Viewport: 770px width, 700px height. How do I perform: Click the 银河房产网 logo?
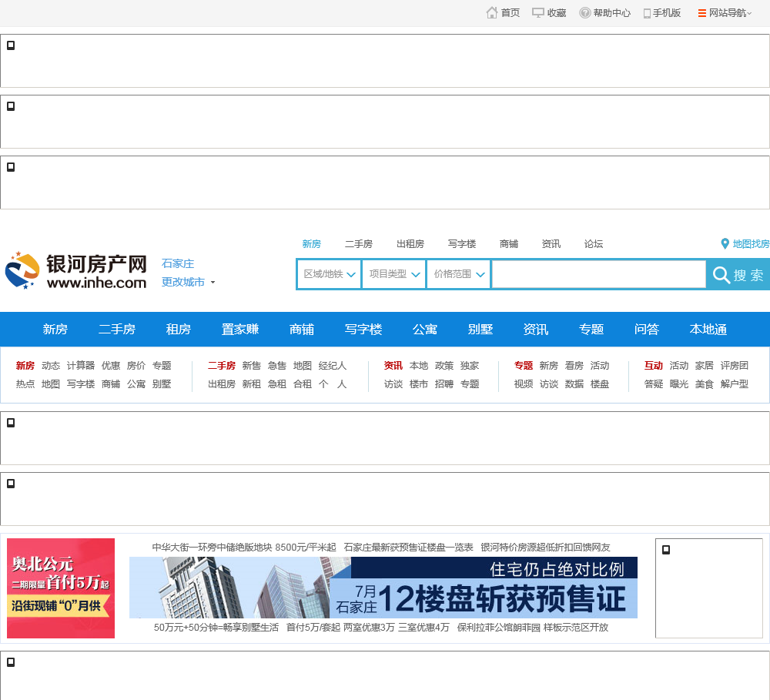coord(76,270)
